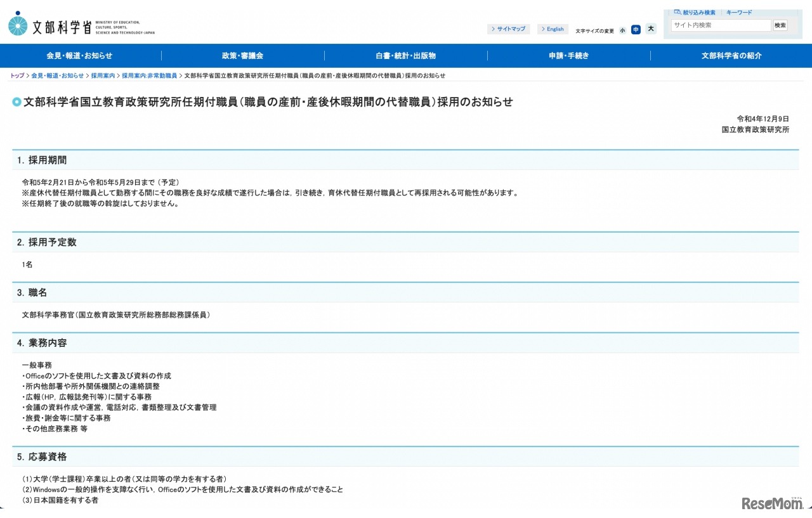Open the 政策・審議会 menu
The image size is (812, 518).
[242, 56]
